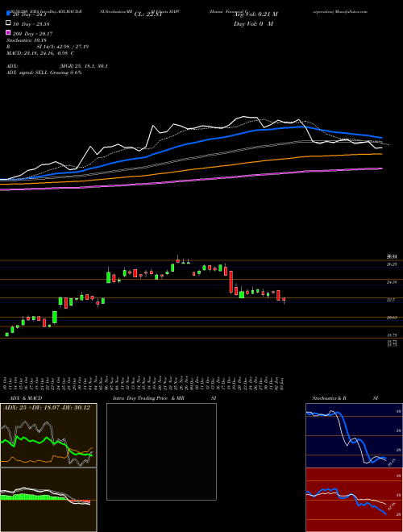Image resolution: width=403 pixels, height=532 pixels.
Task: Click the 'Day Vol: 0 M' label
Action: coord(253,24)
